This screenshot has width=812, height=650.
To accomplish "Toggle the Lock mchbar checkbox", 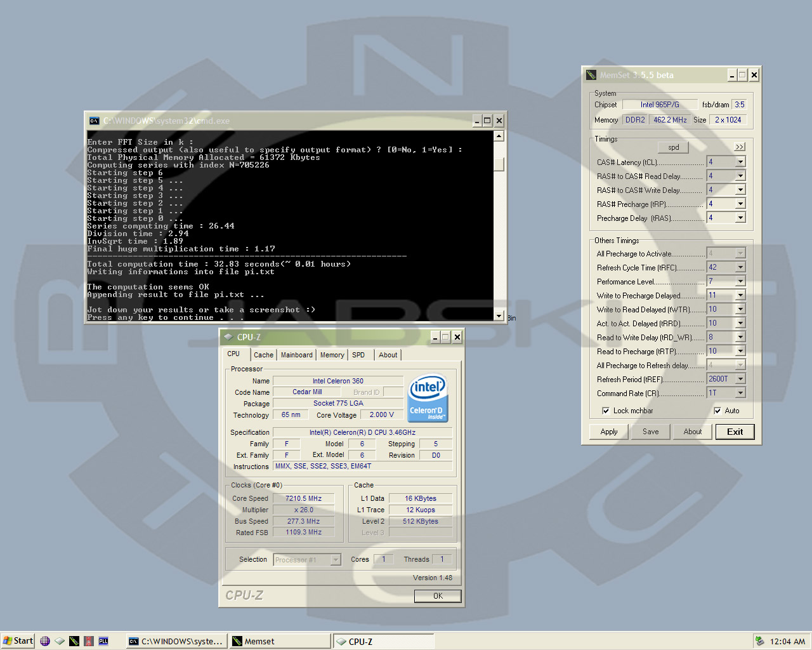I will (606, 411).
